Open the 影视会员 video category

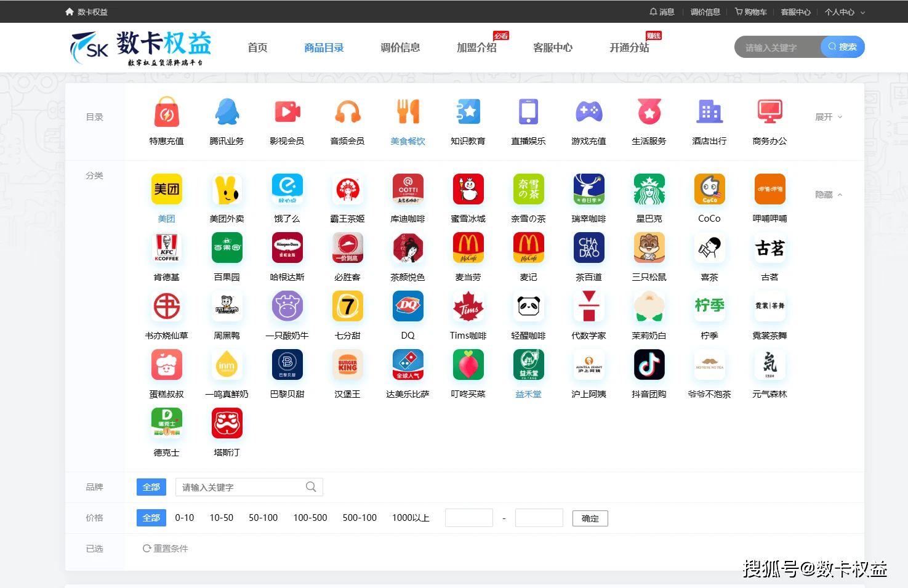pyautogui.click(x=287, y=112)
